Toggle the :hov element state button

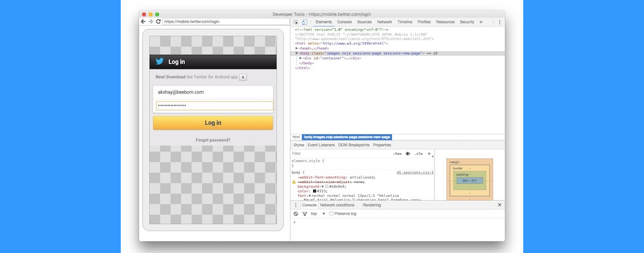(397, 154)
